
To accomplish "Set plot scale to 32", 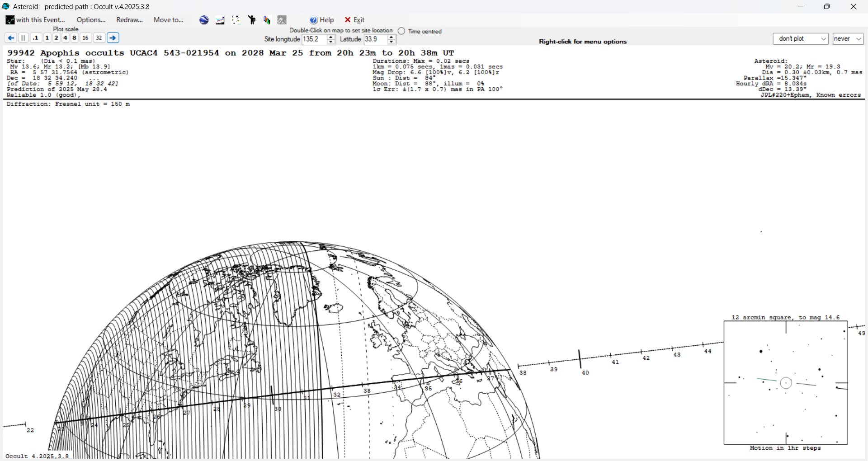I will click(99, 38).
